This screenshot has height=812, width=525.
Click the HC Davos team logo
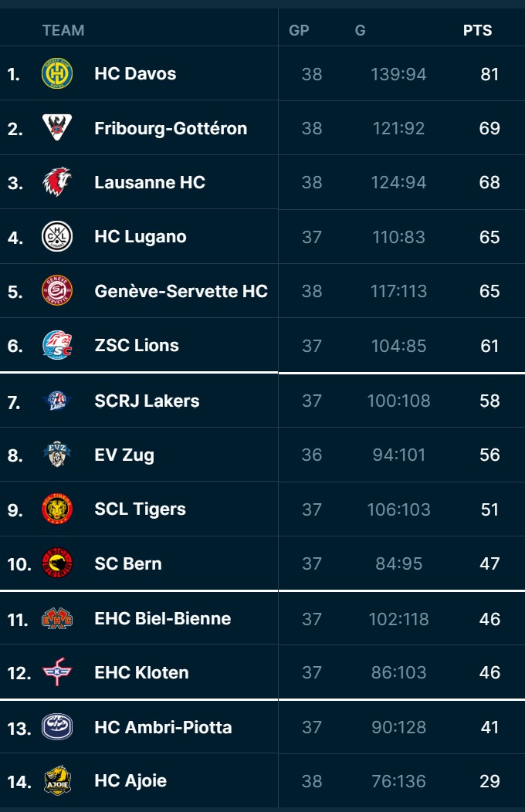tap(56, 74)
